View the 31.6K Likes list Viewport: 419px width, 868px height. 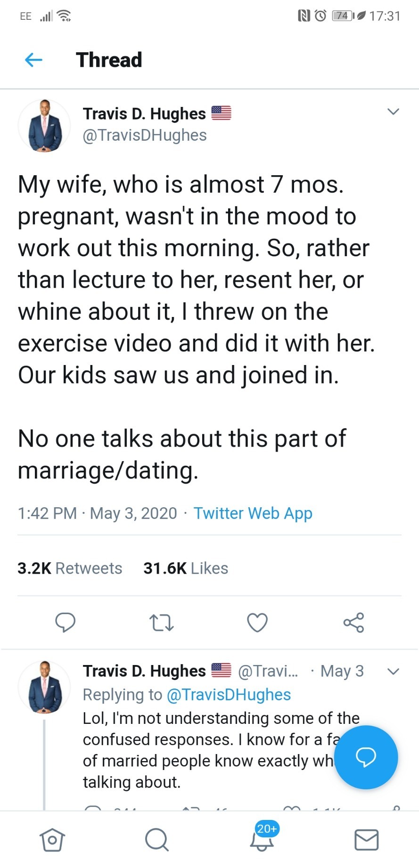[186, 568]
